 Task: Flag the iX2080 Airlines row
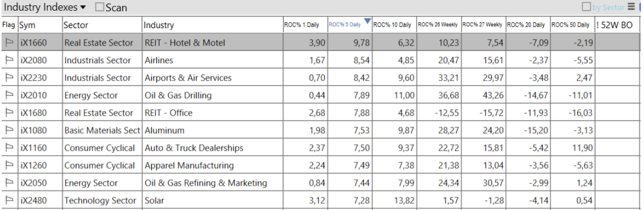coord(8,60)
